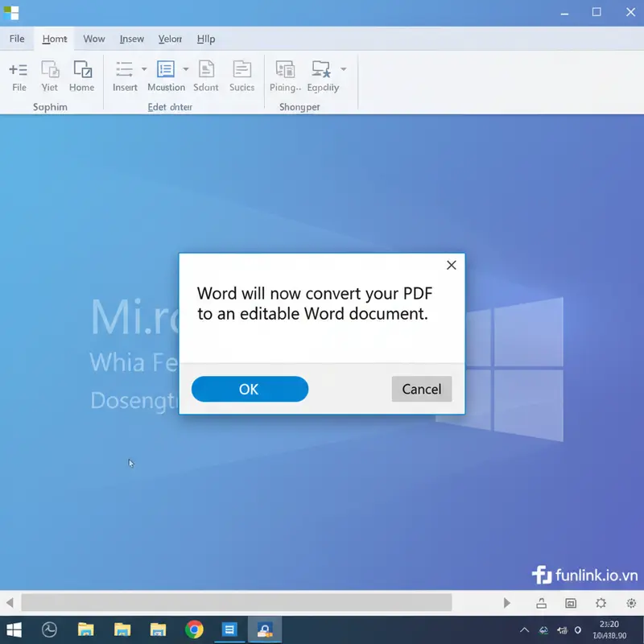This screenshot has height=644, width=644.
Task: Open the Piaing tool in the Shongper group
Action: [285, 68]
